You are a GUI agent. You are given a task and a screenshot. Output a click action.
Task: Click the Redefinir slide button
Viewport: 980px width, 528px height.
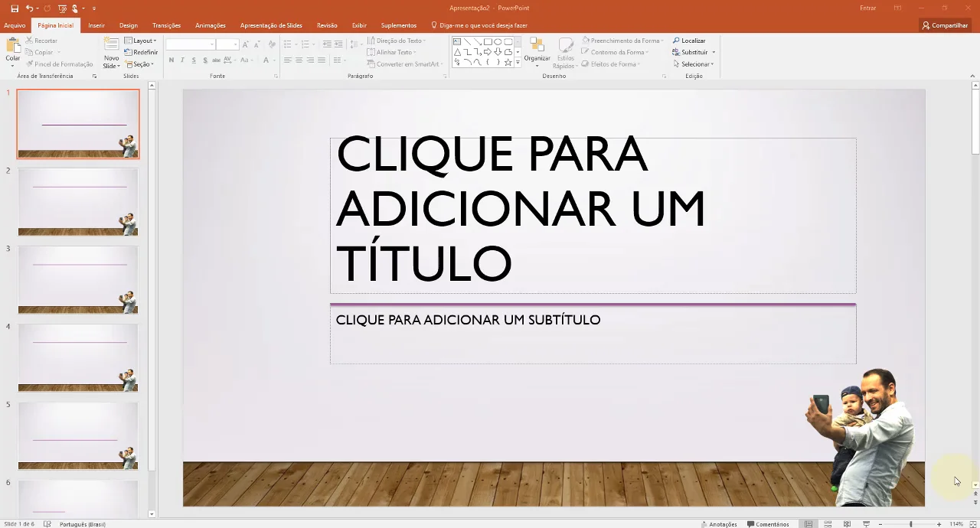(x=141, y=52)
